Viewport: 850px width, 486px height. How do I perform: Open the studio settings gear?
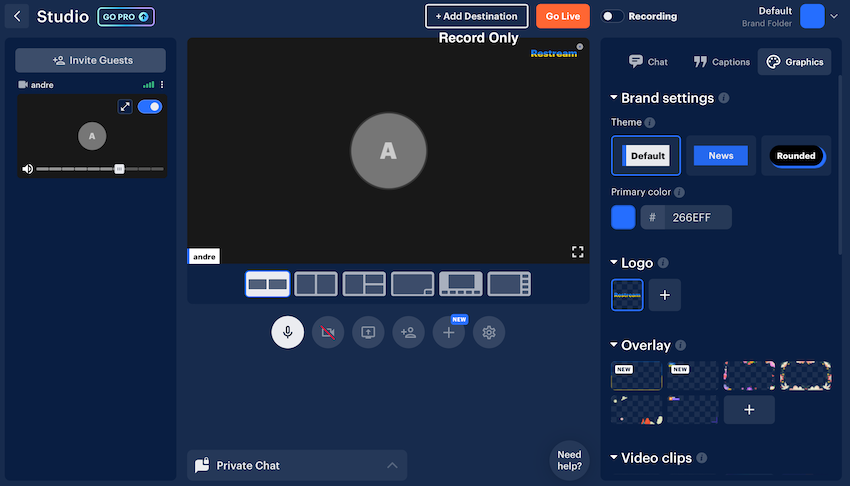489,332
